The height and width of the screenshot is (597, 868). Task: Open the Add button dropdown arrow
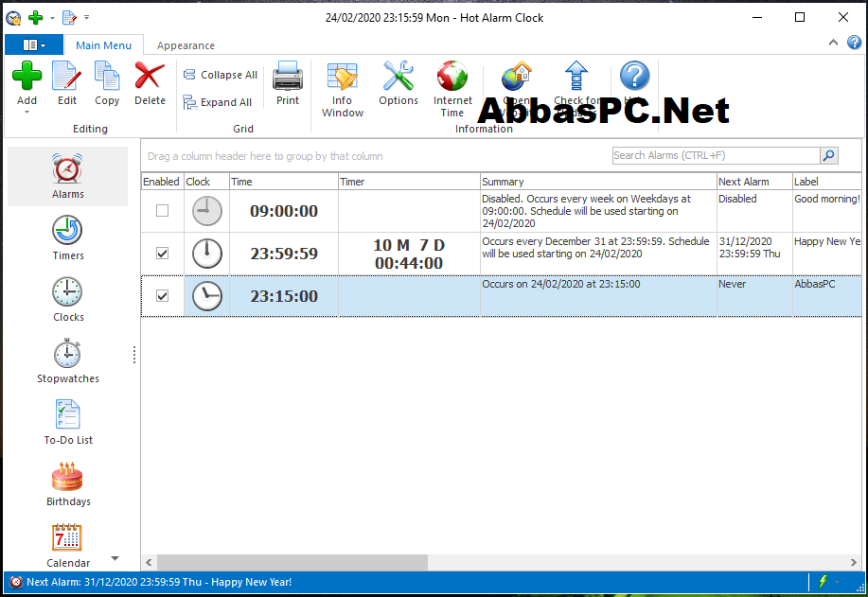(27, 113)
